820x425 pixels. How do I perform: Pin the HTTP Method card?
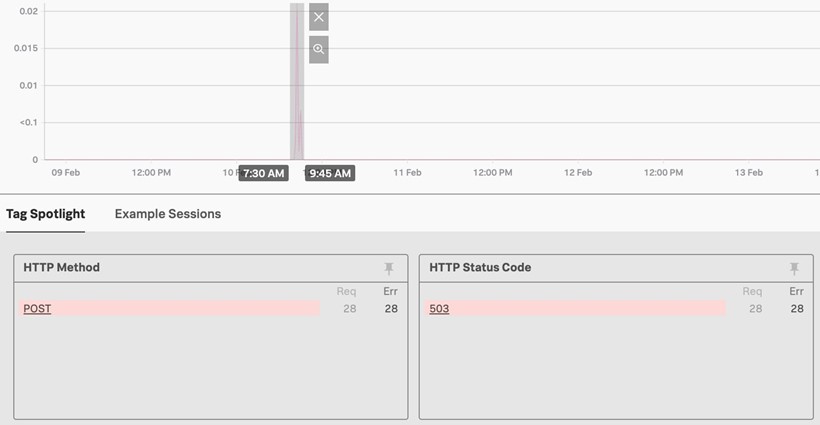tap(389, 268)
